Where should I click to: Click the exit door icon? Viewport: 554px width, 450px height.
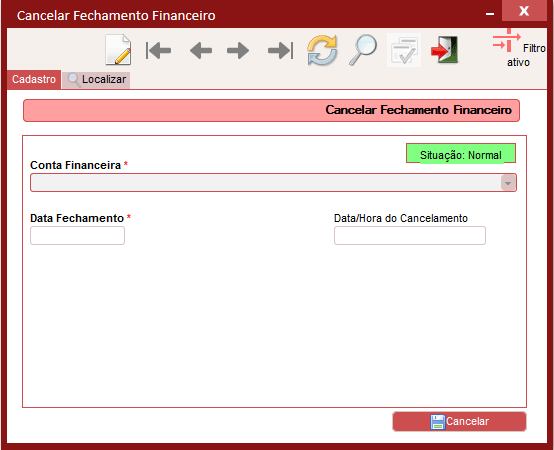tap(444, 50)
